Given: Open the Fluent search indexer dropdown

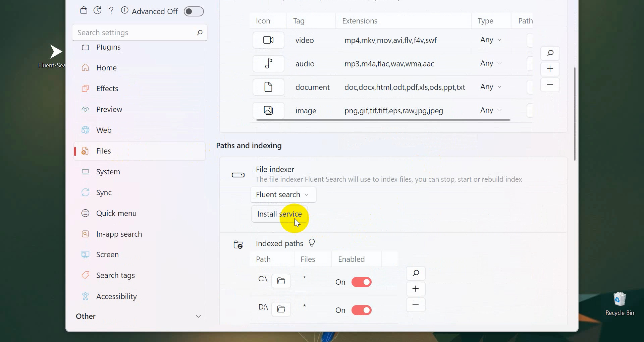Looking at the screenshot, I should point(283,194).
